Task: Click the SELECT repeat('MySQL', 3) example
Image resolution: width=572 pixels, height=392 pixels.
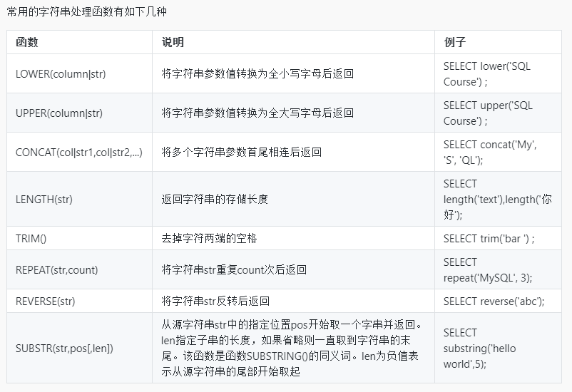Action: click(488, 269)
